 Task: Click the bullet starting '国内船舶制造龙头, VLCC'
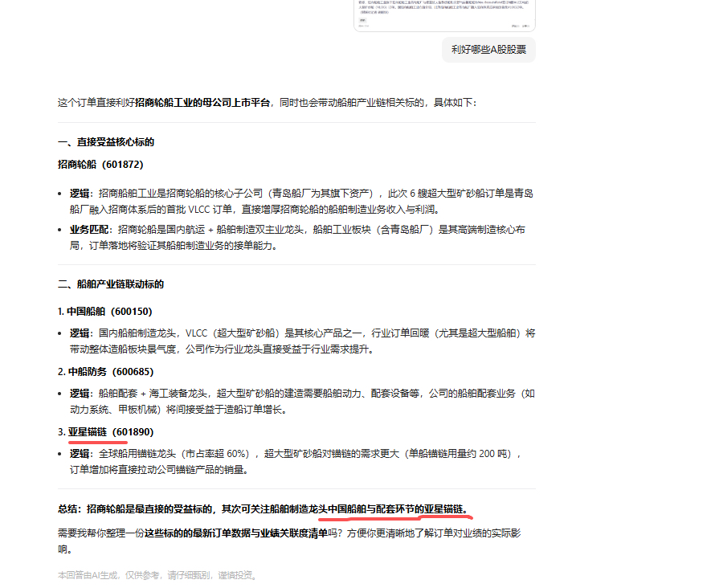[302, 341]
